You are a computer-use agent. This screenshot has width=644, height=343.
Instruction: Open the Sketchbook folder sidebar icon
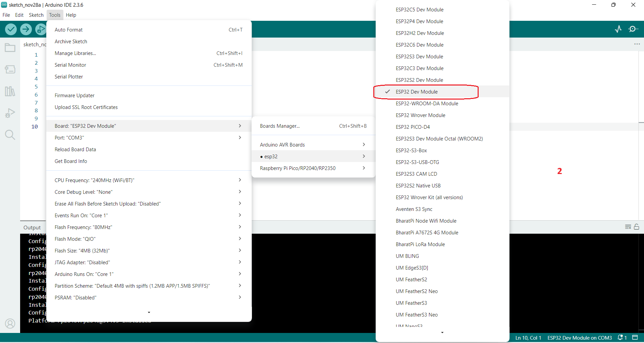point(10,48)
